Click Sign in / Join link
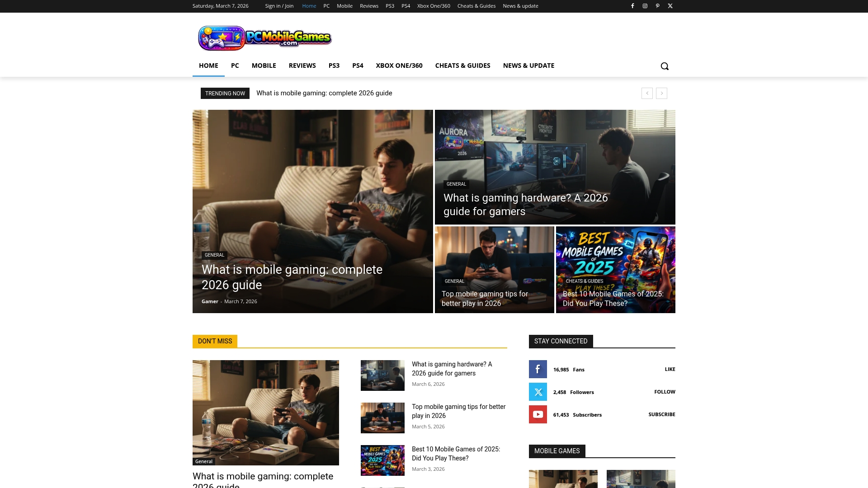This screenshot has width=868, height=488. click(278, 6)
